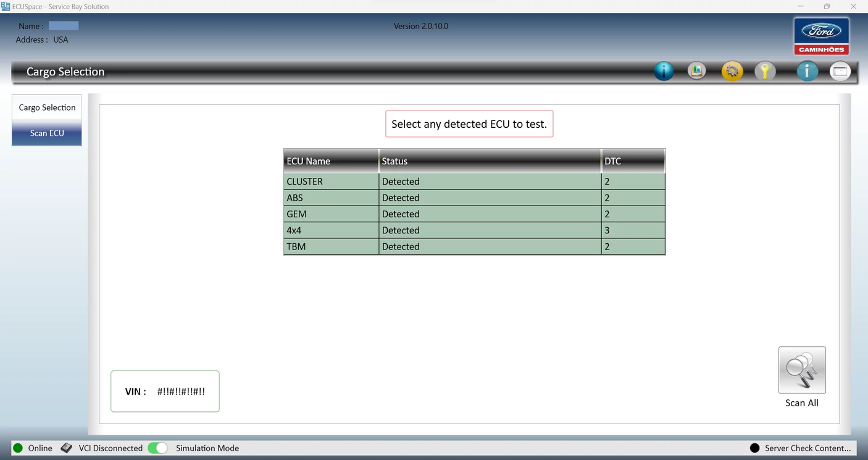Open the window display icon on toolbar
868x460 pixels.
coord(840,71)
